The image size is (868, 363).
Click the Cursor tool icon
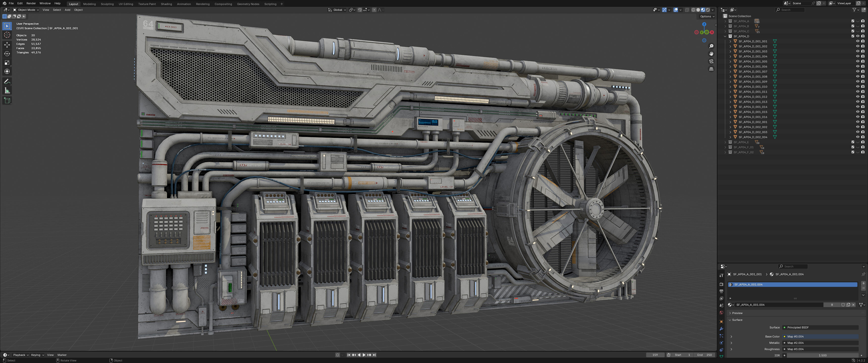point(7,35)
